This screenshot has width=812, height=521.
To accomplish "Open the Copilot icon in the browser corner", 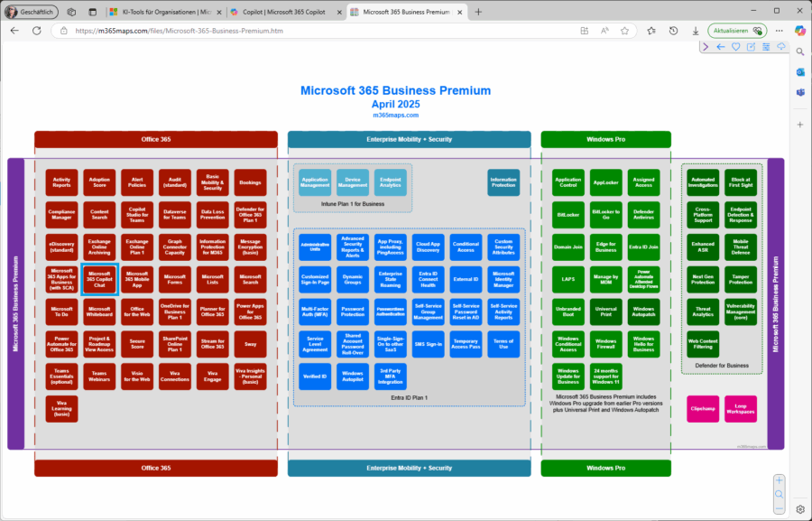I will (x=800, y=31).
